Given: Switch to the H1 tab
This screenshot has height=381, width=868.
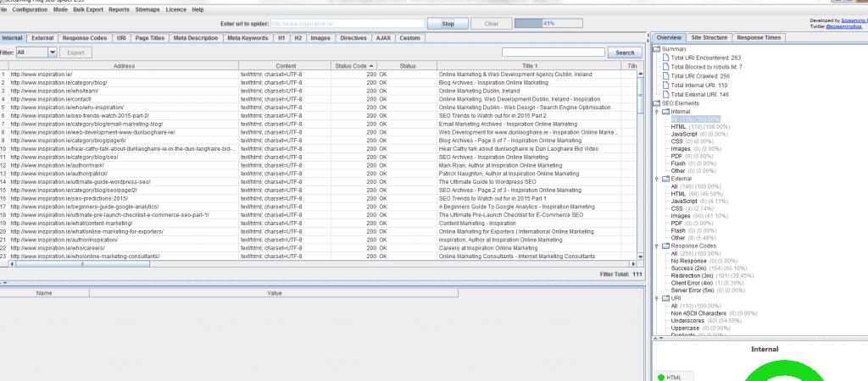Looking at the screenshot, I should coord(281,38).
